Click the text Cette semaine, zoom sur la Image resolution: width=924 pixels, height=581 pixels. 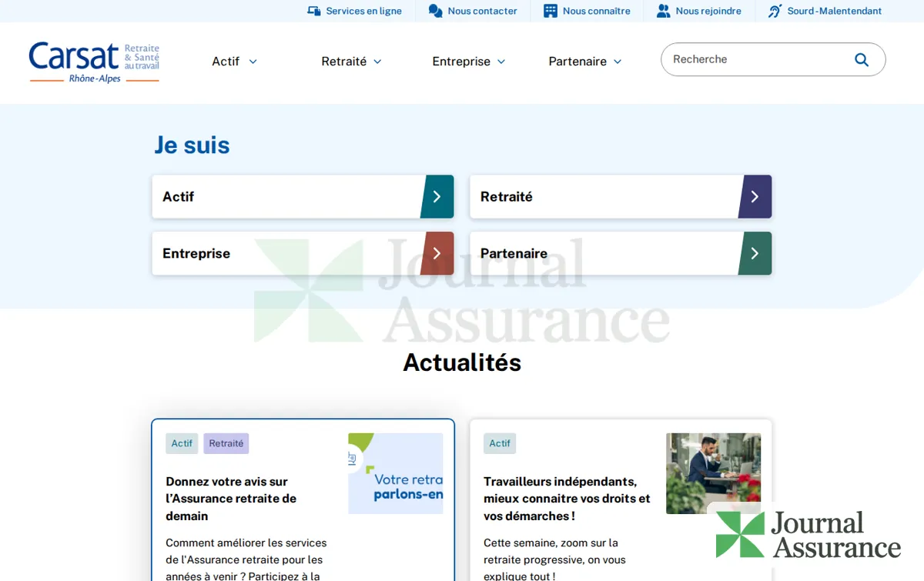(551, 543)
